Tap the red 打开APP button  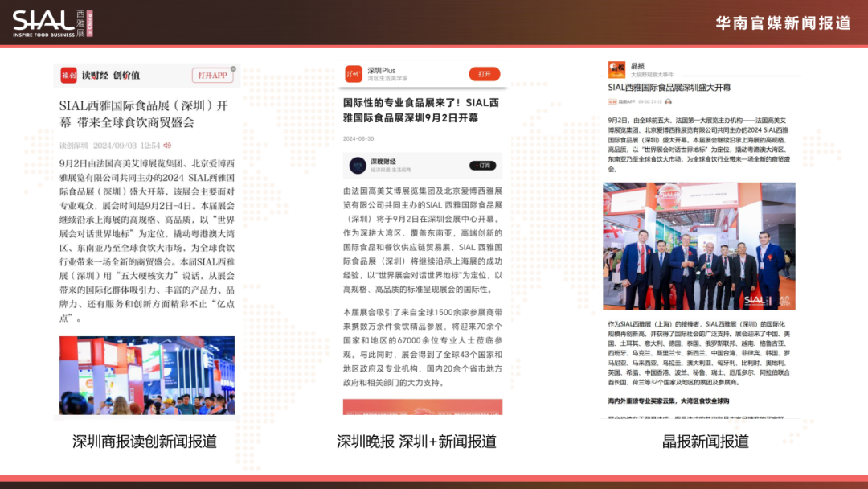point(214,74)
